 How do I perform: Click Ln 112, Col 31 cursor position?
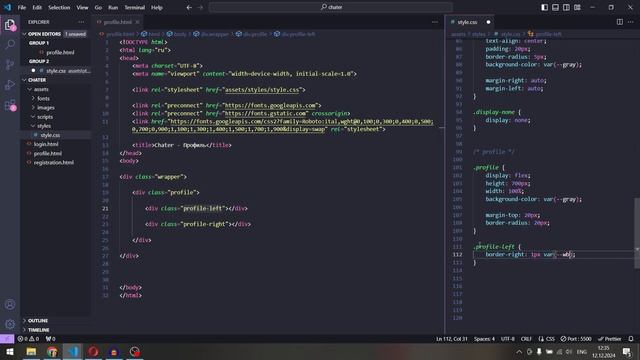coord(451,339)
